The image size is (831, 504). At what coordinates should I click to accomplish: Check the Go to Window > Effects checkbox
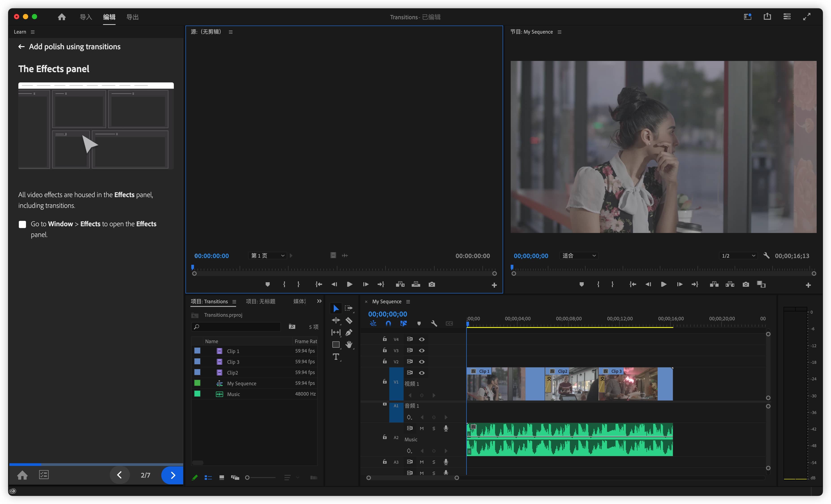click(x=22, y=224)
